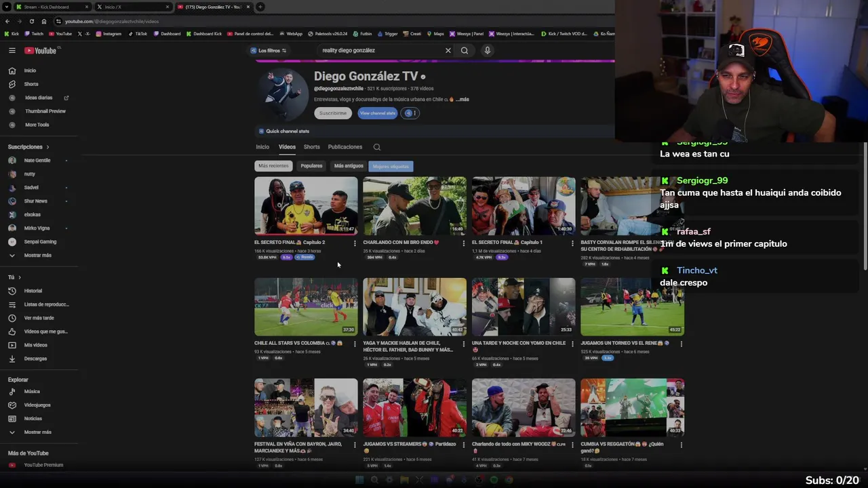This screenshot has height=488, width=868.
Task: Open More Tools in the sidebar
Action: [37, 125]
